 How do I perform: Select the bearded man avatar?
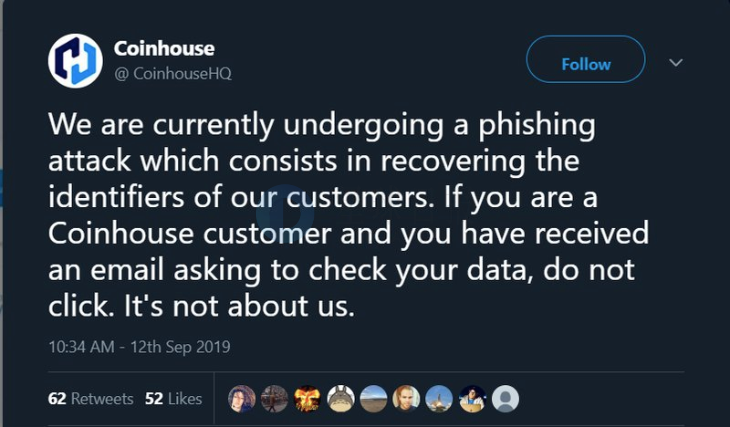406,399
